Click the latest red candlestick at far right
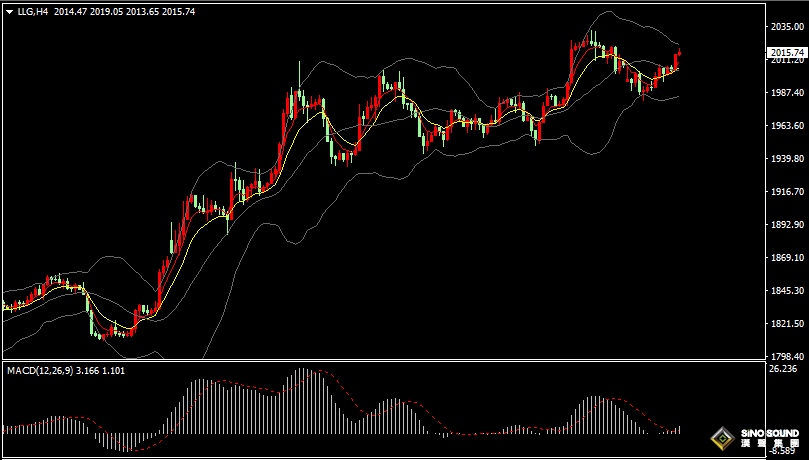Viewport: 809px width, 460px height. point(678,60)
